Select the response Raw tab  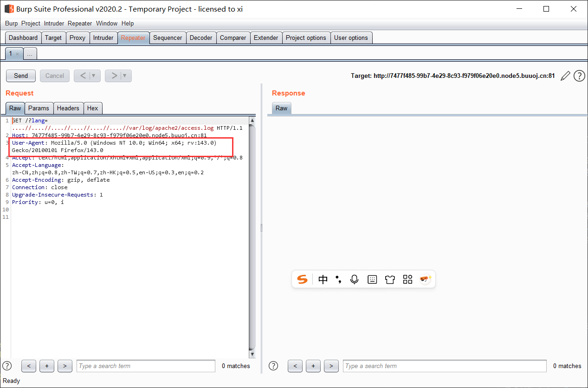click(282, 108)
